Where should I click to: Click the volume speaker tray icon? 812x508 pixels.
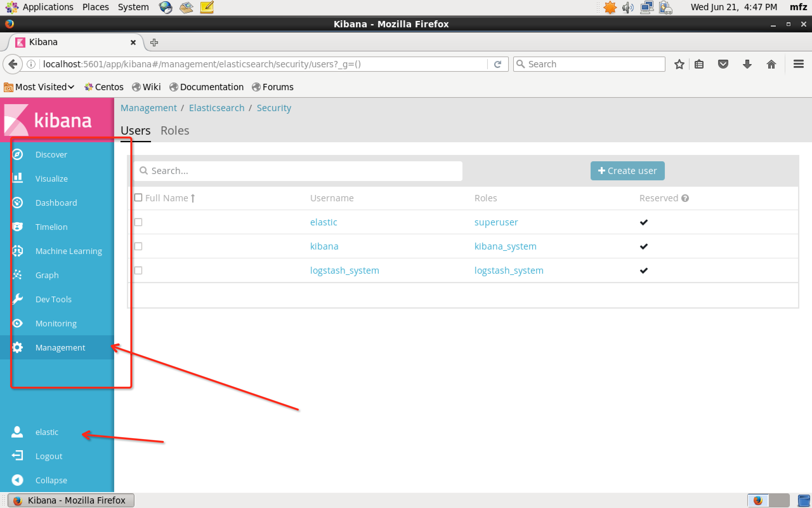pos(627,7)
